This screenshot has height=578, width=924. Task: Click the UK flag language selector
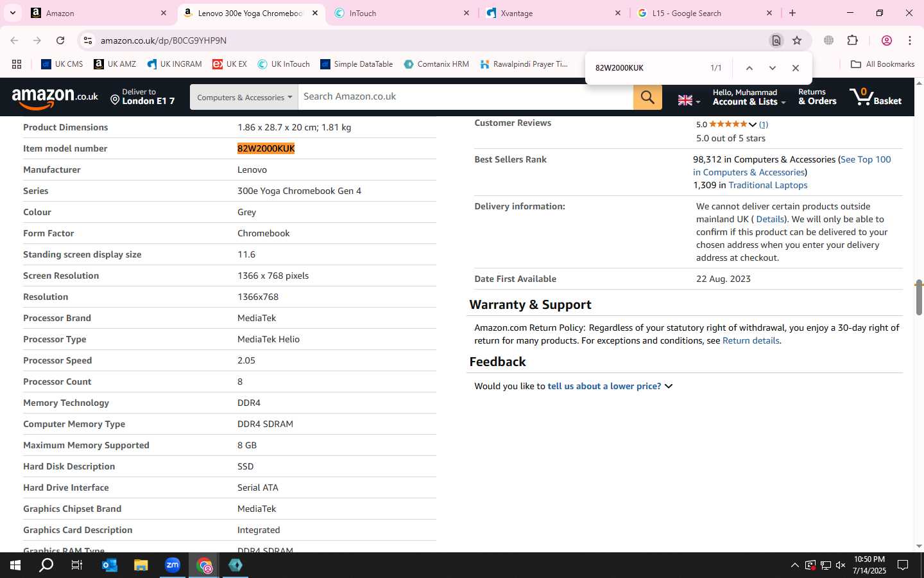[689, 100]
